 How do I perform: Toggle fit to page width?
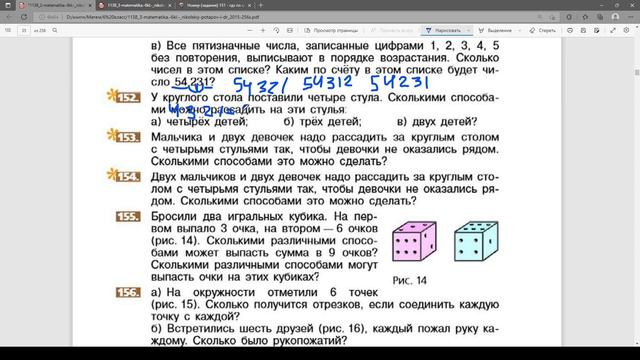[290, 30]
